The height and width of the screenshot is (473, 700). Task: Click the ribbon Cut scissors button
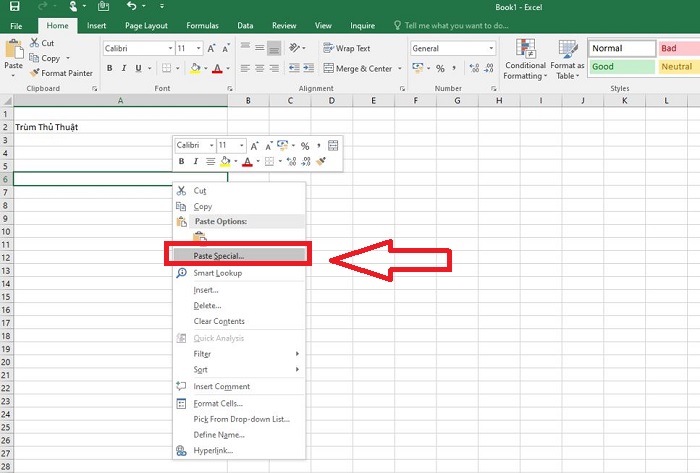point(42,43)
